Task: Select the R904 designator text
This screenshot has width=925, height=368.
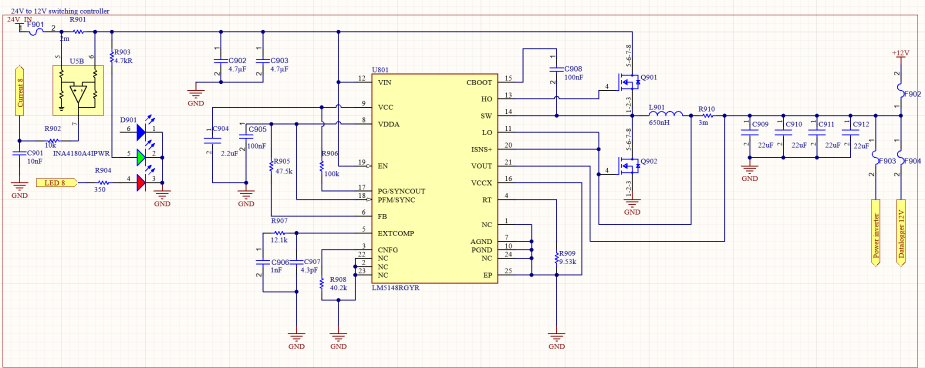Action: point(104,170)
